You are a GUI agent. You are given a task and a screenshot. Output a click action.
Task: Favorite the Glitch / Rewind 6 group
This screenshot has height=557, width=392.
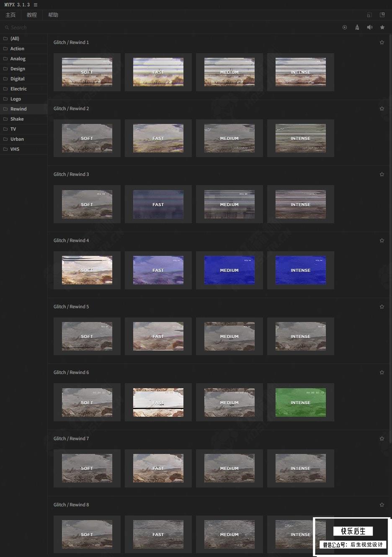click(382, 372)
